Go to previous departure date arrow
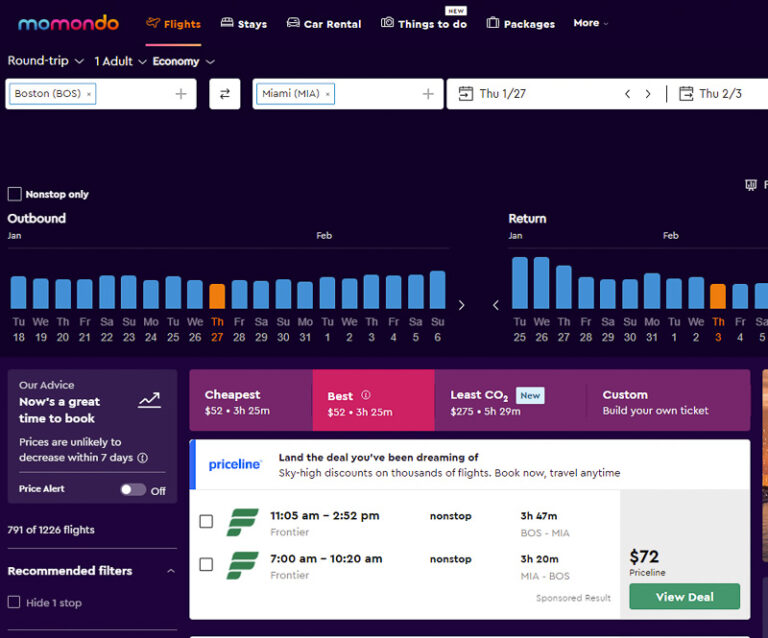Viewport: 768px width, 638px height. click(x=628, y=94)
